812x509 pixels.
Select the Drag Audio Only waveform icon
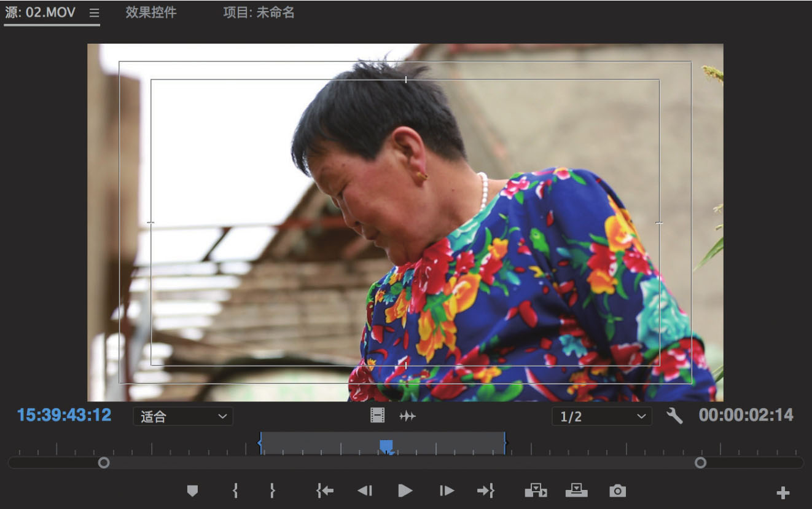coord(407,416)
